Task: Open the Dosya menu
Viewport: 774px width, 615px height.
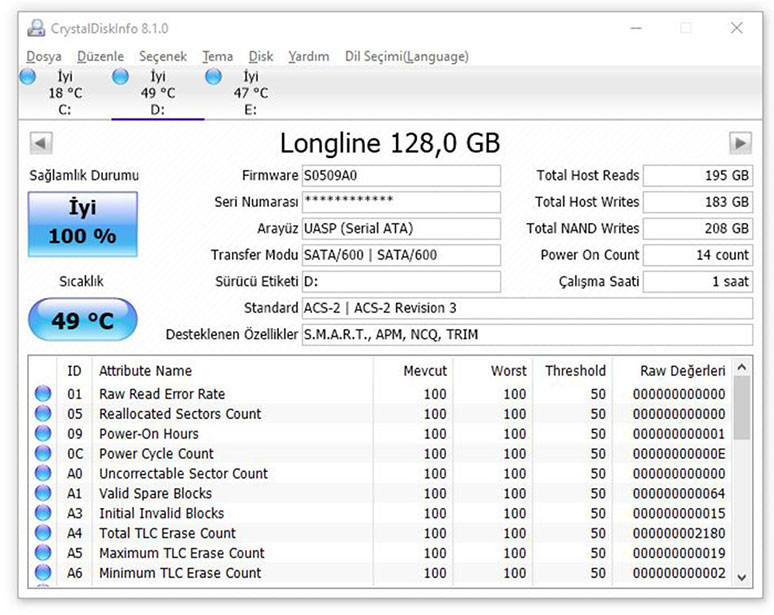Action: [44, 57]
